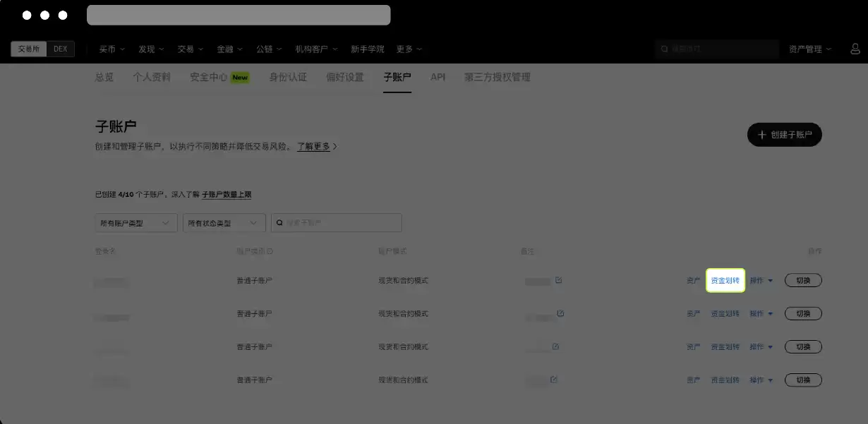Select the 交易所 mode toggle

[27, 49]
